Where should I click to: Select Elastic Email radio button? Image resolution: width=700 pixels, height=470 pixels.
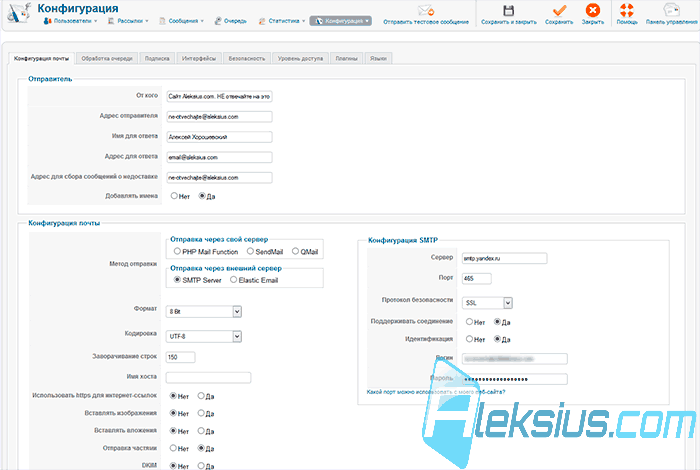(x=233, y=280)
